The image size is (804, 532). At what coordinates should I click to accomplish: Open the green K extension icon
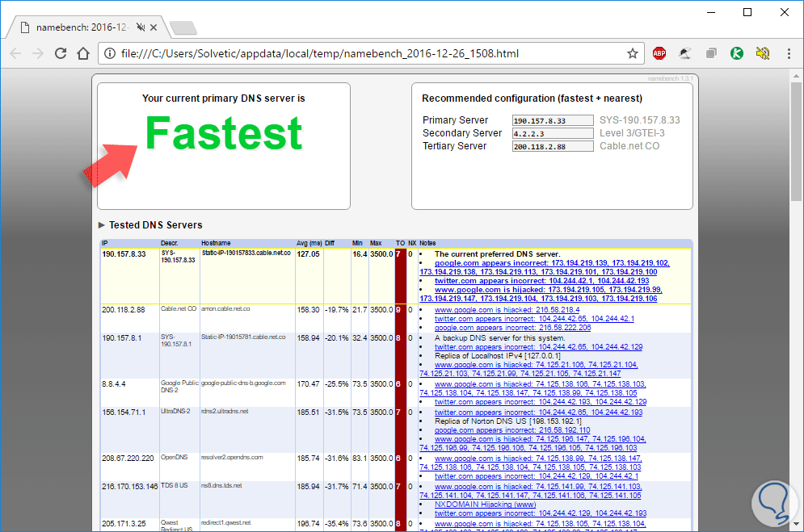tap(737, 53)
